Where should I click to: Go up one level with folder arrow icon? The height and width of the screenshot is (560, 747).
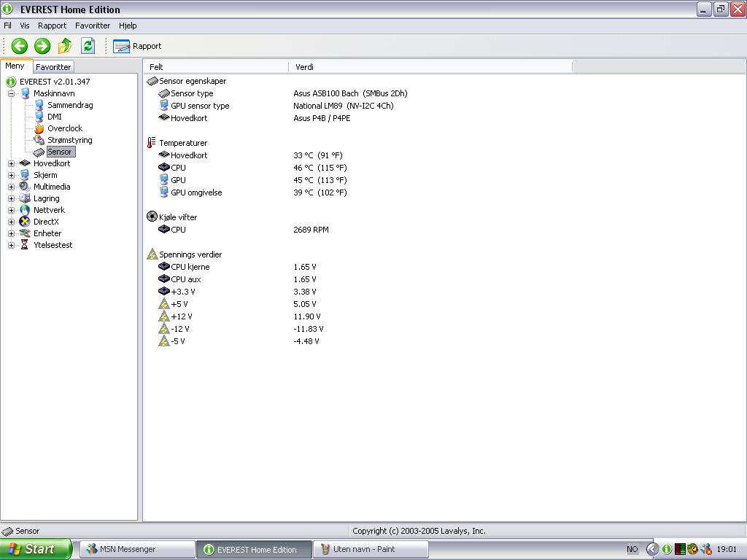[x=65, y=46]
